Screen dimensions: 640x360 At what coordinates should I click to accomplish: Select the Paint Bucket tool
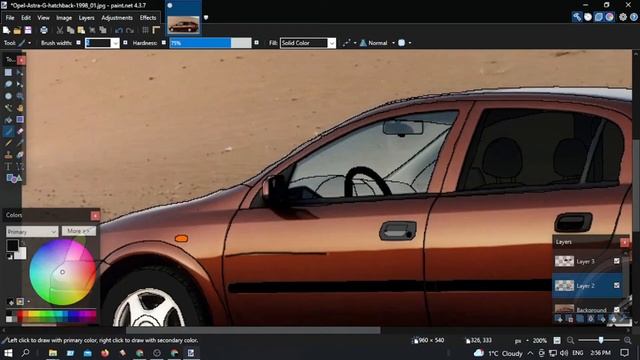(8, 120)
